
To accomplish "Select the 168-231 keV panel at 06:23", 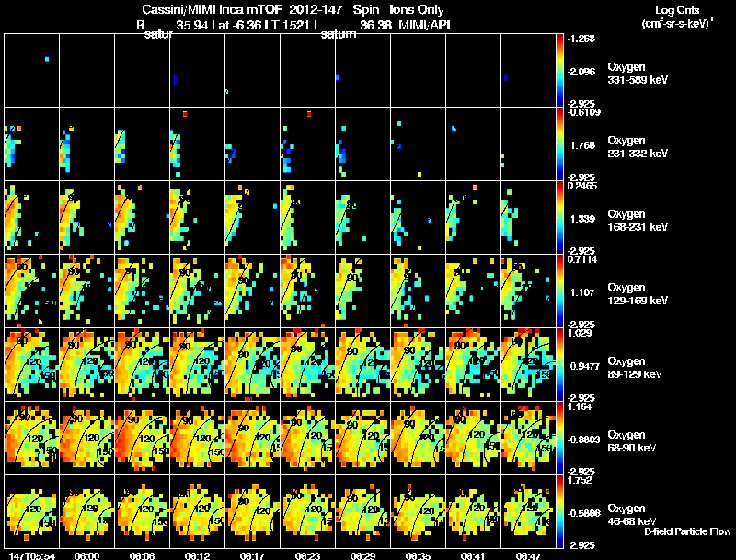I will coord(308,217).
